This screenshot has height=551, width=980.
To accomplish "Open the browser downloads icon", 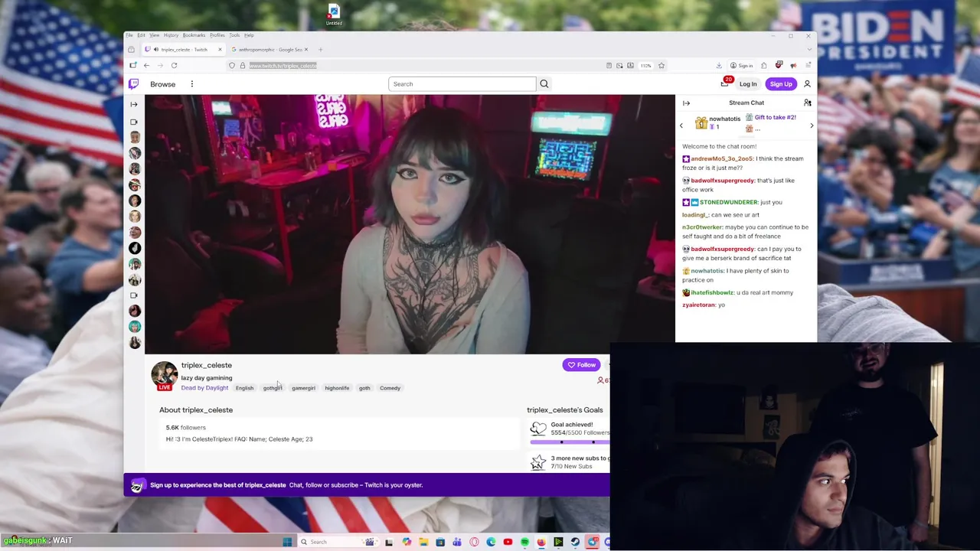I will [x=718, y=65].
